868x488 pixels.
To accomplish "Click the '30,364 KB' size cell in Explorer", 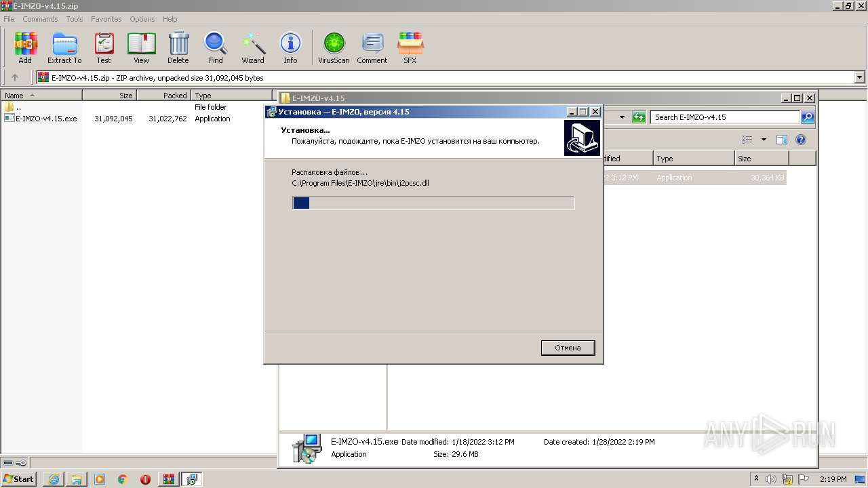I will coord(768,178).
